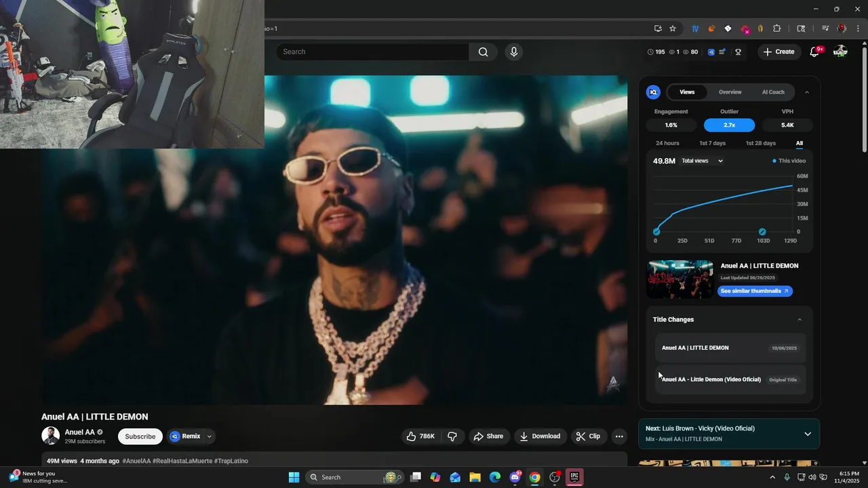
Task: Switch to the vidIQ Views tab
Action: coord(687,92)
